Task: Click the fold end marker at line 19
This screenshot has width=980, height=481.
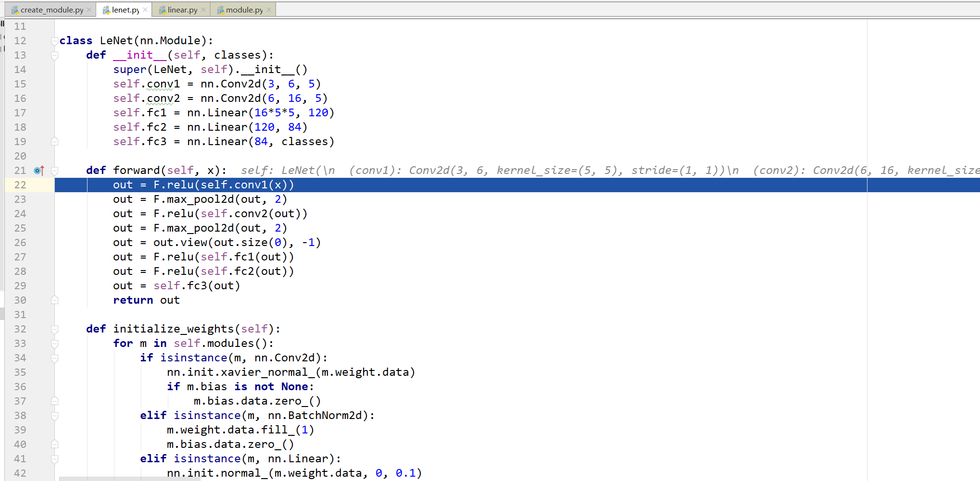Action: (55, 142)
